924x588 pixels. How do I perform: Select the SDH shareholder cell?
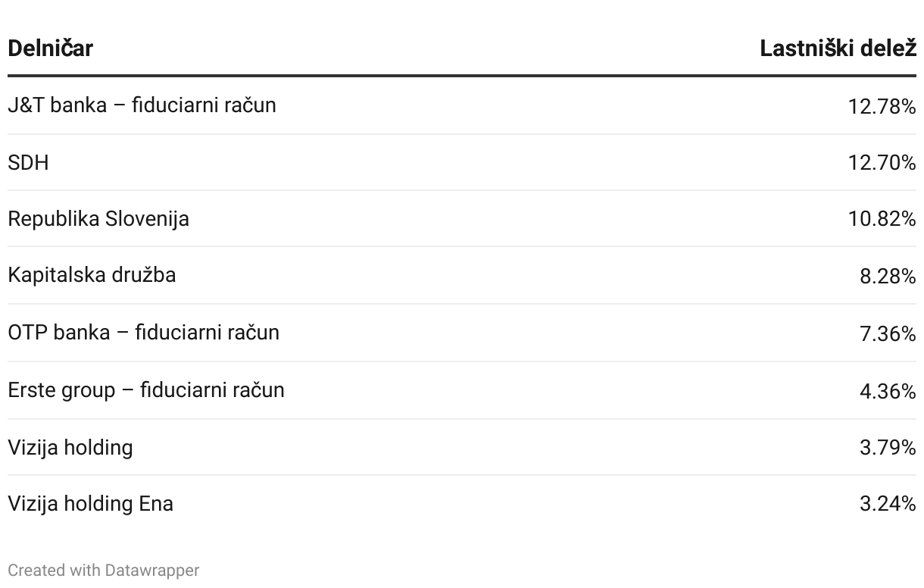(28, 162)
